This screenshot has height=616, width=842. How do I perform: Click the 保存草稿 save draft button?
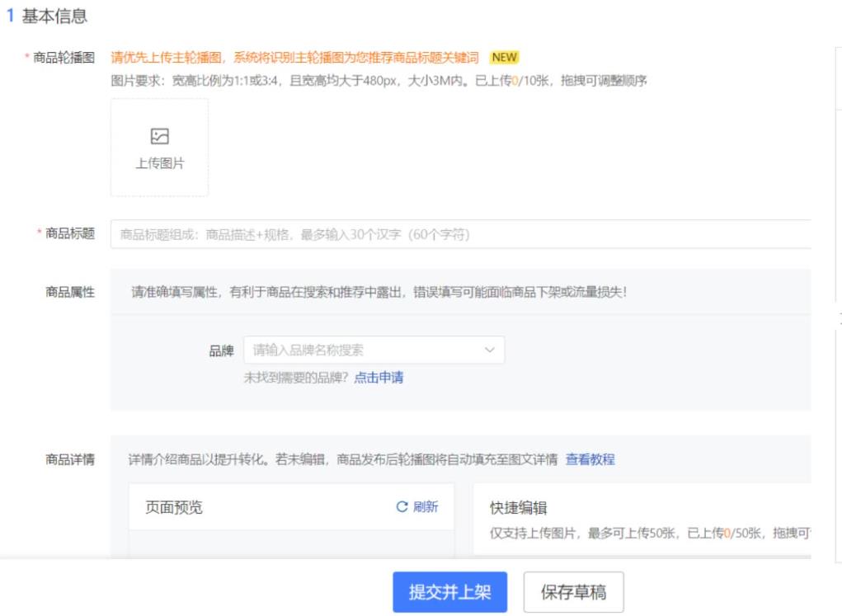click(x=573, y=592)
